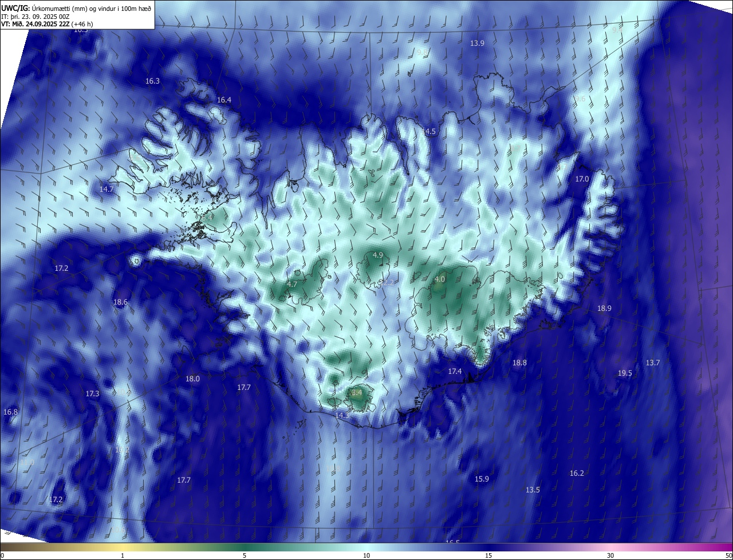Viewport: 733px width, 560px height.
Task: Click the color scale tick labeled 1
Action: click(x=123, y=556)
